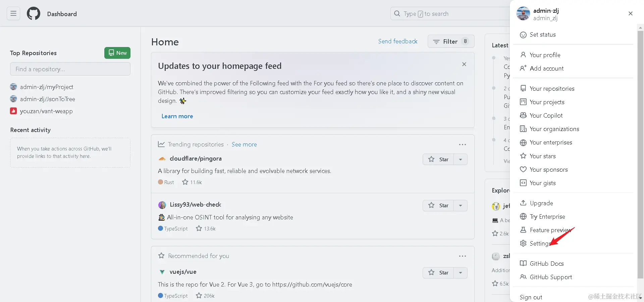Dismiss the homepage feed update notice
This screenshot has height=302, width=644.
click(x=464, y=64)
